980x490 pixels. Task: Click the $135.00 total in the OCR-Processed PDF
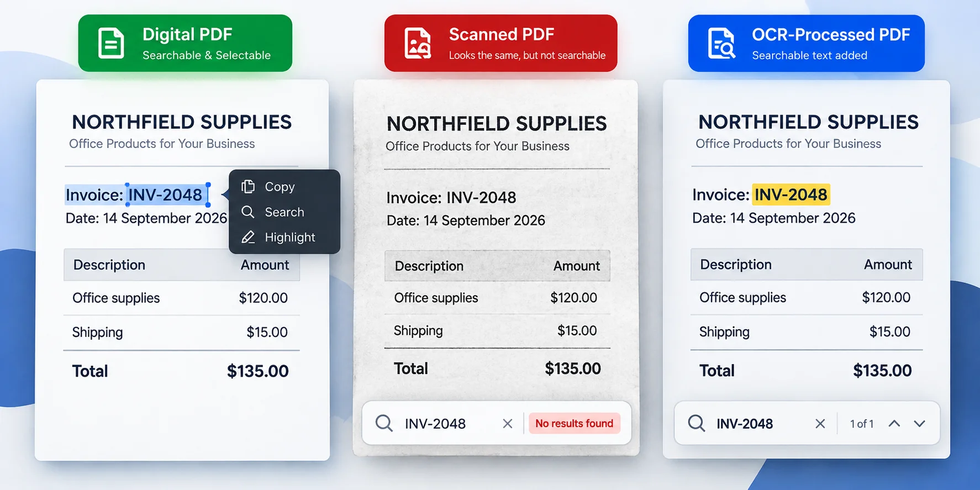[882, 371]
